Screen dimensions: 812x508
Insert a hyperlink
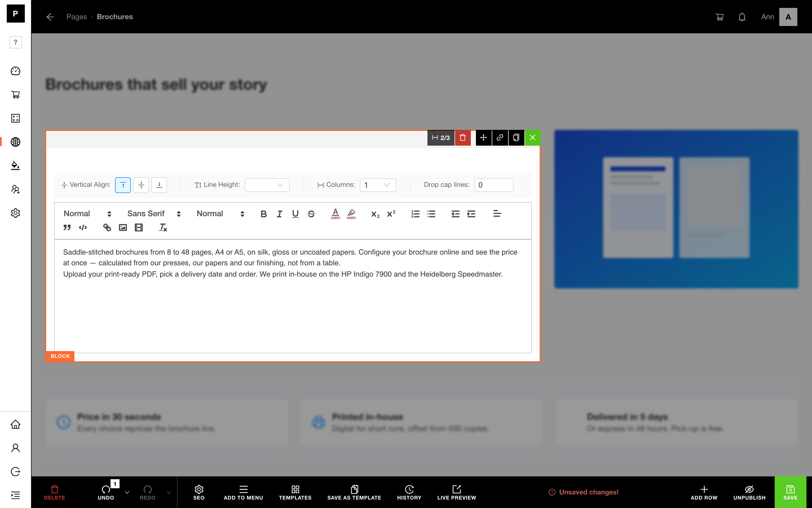[107, 228]
